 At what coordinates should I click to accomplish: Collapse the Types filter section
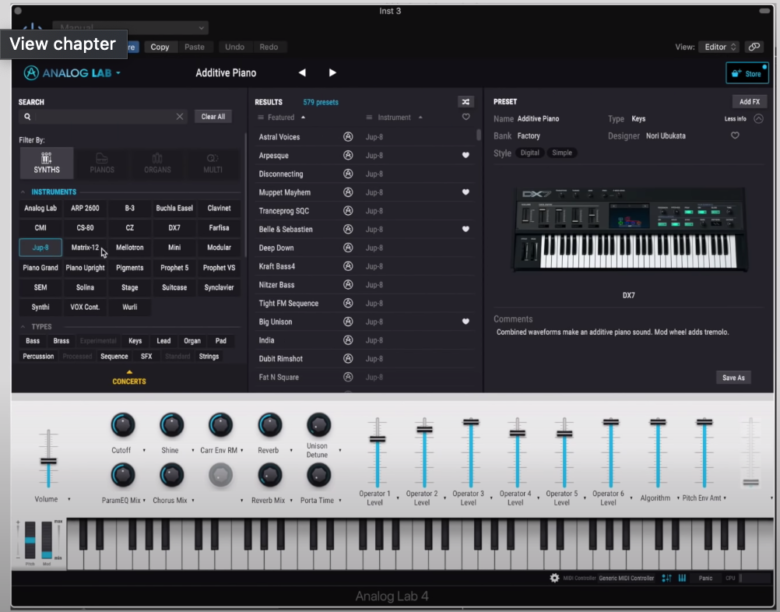(23, 327)
